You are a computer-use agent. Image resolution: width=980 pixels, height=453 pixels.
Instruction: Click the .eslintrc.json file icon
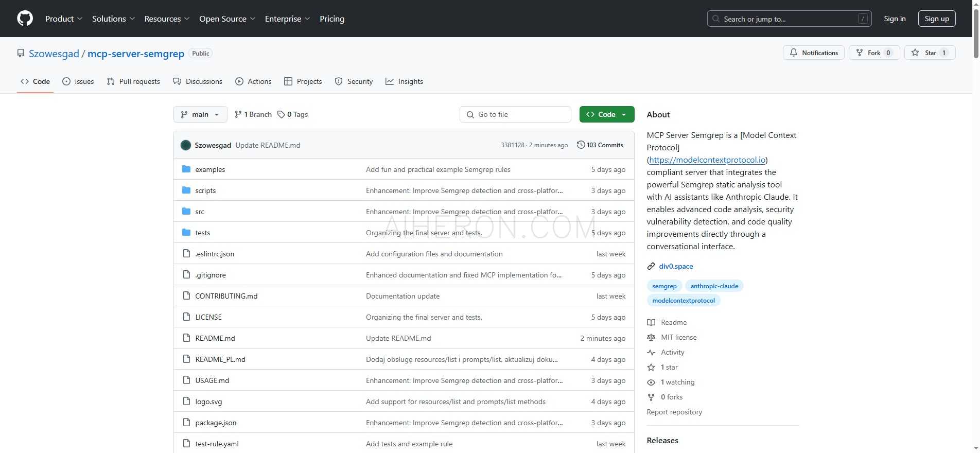pos(186,253)
